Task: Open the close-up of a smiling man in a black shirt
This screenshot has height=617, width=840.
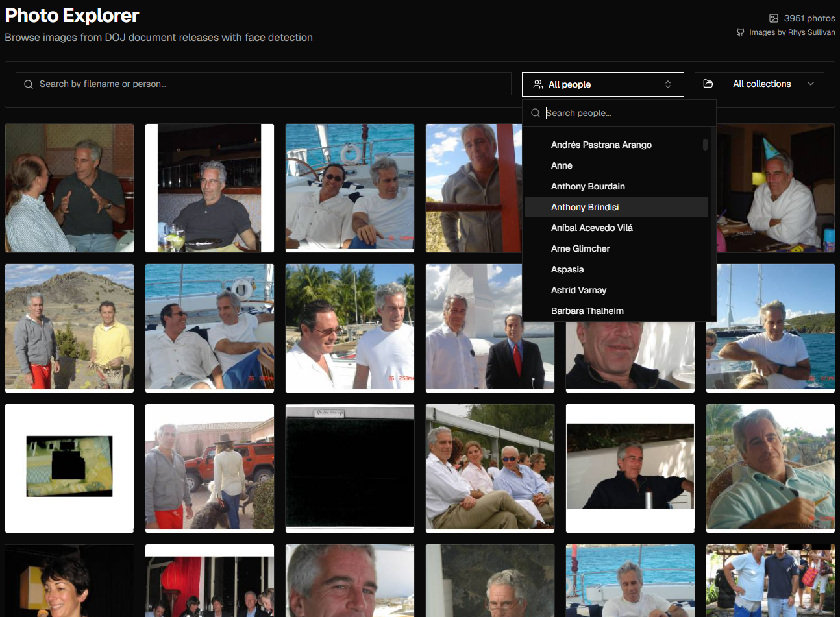Action: (x=630, y=357)
